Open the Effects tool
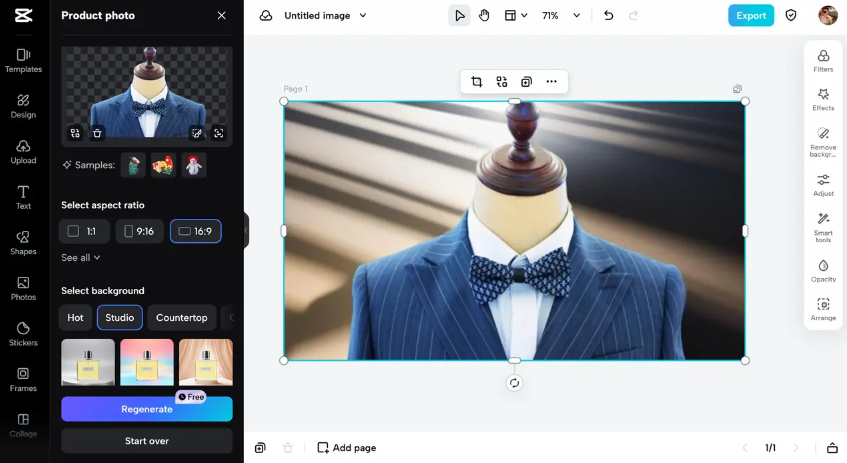The width and height of the screenshot is (847, 463). [823, 99]
